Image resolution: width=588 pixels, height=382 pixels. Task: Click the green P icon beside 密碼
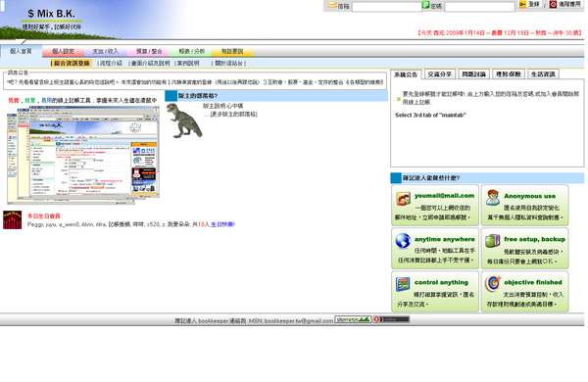(x=425, y=5)
